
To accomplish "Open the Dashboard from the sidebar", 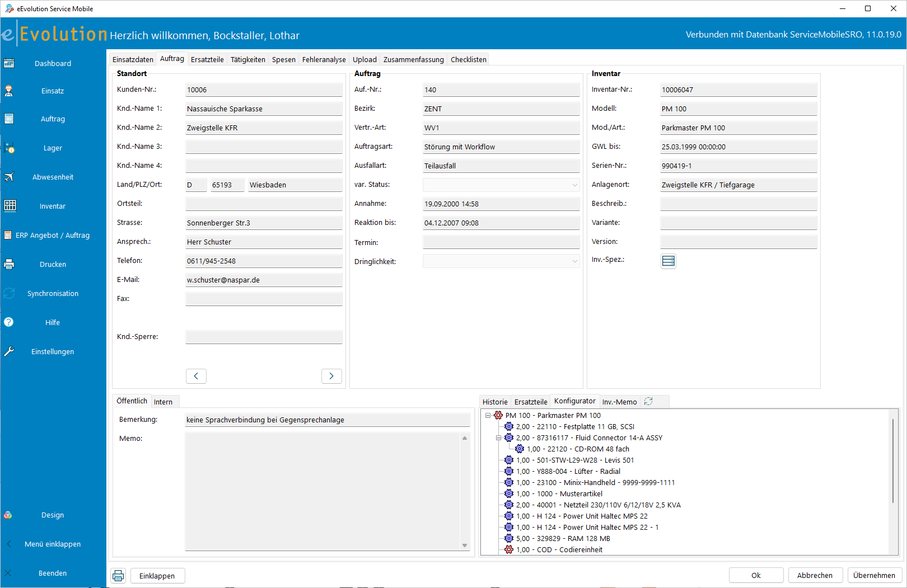I will pyautogui.click(x=53, y=63).
